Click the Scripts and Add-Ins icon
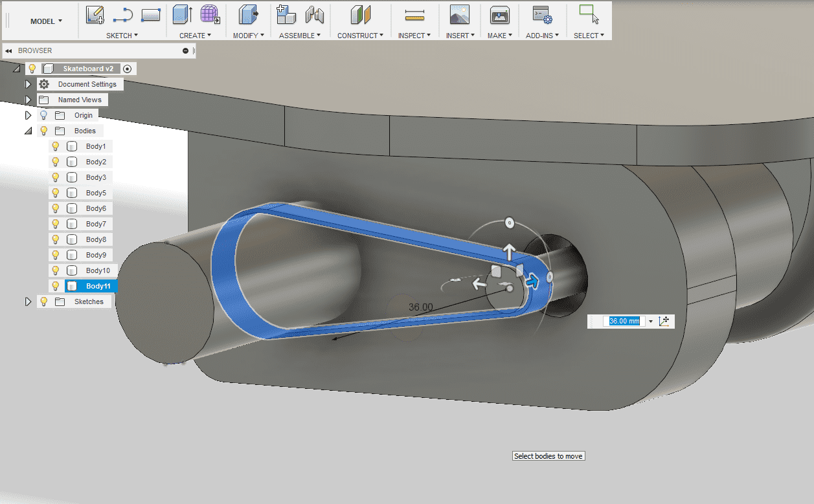Image resolution: width=814 pixels, height=504 pixels. (541, 15)
